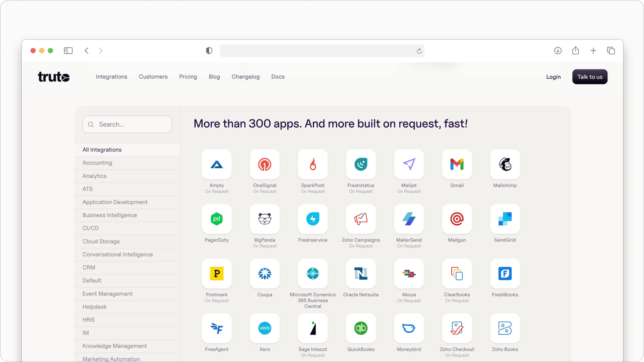
Task: Filter by Event Management category
Action: [x=127, y=294]
